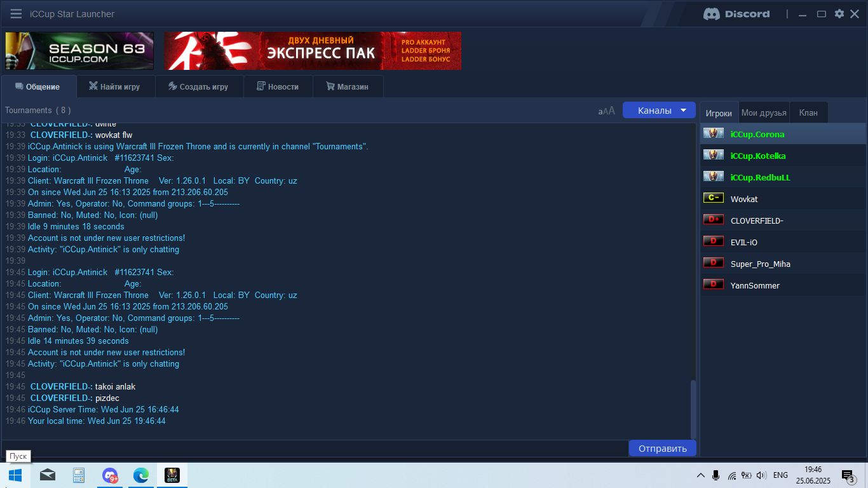
Task: Click Idle 9 minutes 18 seconds line
Action: point(76,226)
